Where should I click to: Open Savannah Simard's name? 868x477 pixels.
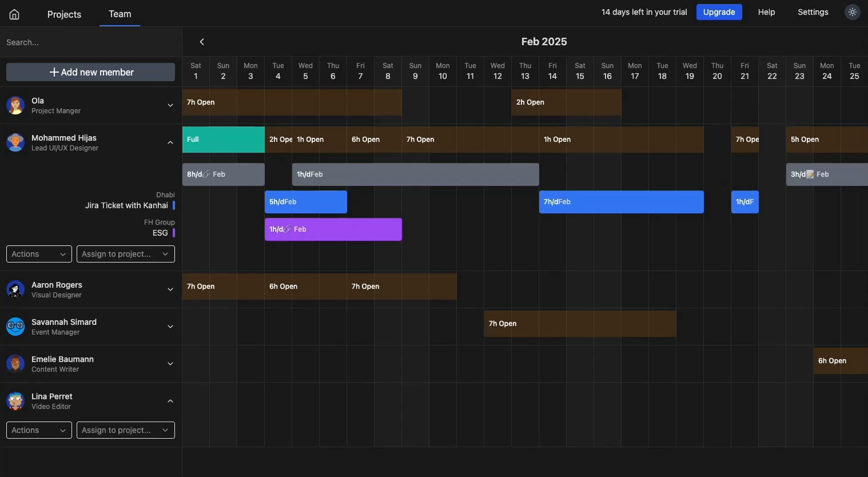64,322
